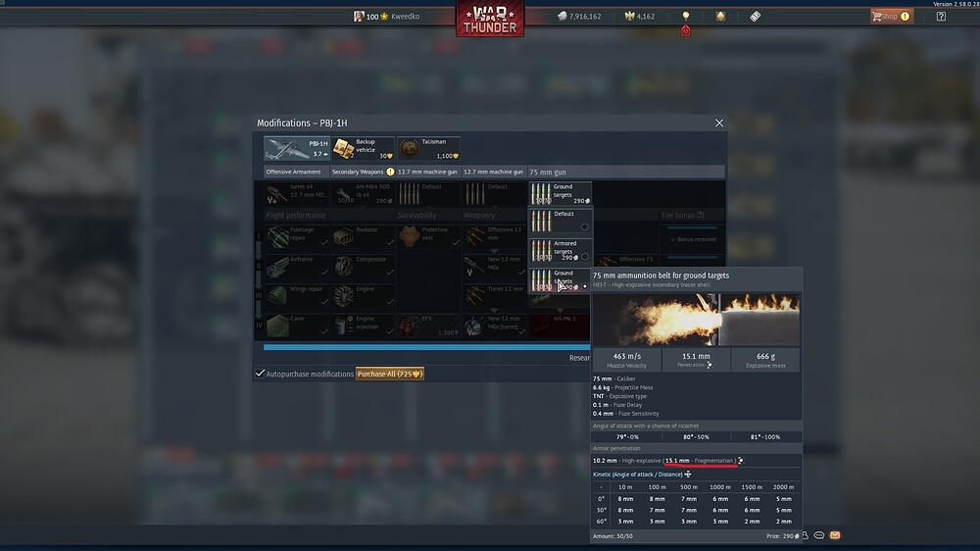Viewport: 980px width, 551px height.
Task: Open Kweedko player profile avatar
Action: coord(359,17)
